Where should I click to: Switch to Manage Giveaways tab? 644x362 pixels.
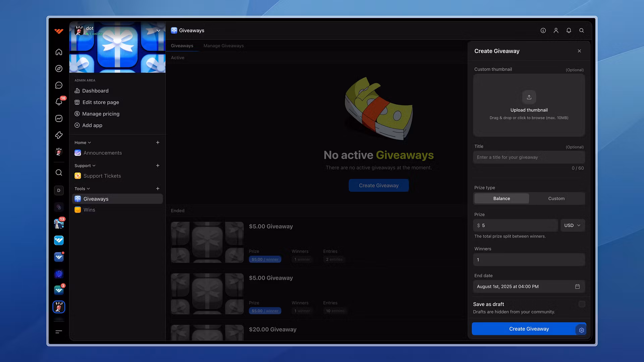coord(223,46)
